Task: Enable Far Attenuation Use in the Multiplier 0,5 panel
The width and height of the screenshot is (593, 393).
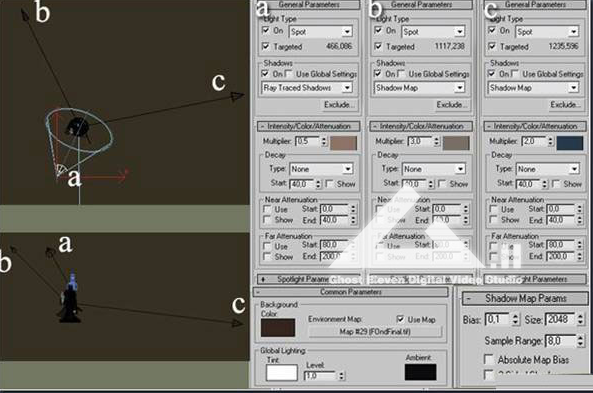Action: pyautogui.click(x=267, y=246)
